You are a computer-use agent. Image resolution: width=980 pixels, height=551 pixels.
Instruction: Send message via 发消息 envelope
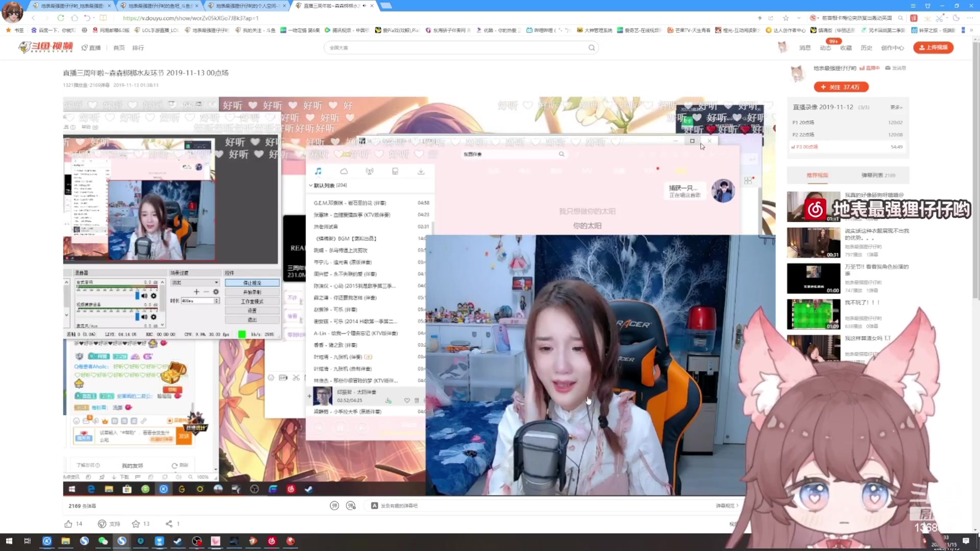click(x=895, y=68)
